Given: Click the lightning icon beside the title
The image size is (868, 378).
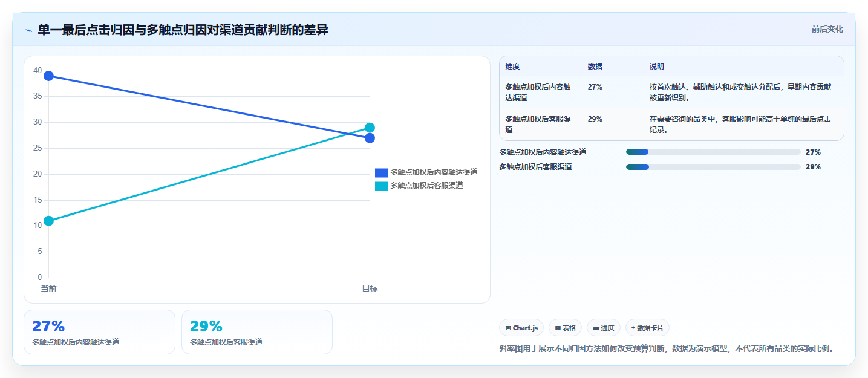Looking at the screenshot, I should click(28, 30).
